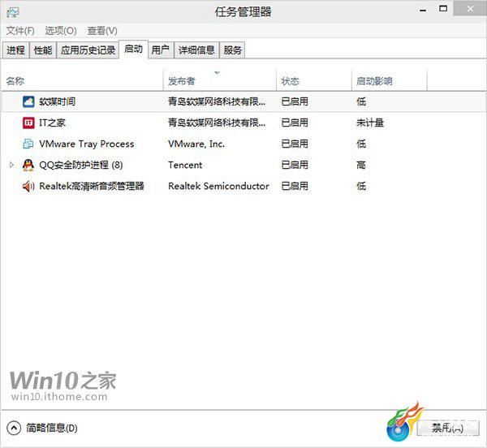
Task: Select the Realtek高清晰音频管理器 entry
Action: tap(92, 186)
